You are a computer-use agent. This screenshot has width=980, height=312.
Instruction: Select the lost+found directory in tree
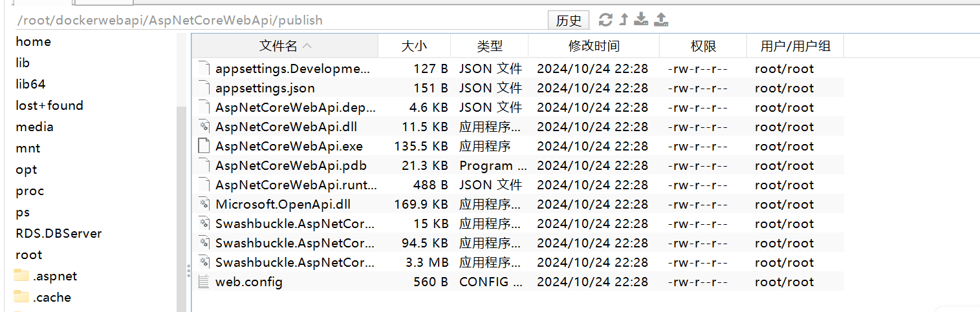[x=50, y=105]
